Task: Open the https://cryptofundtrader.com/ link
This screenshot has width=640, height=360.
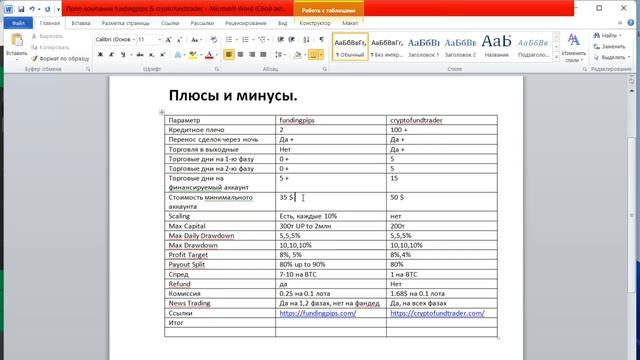Action: pyautogui.click(x=437, y=313)
